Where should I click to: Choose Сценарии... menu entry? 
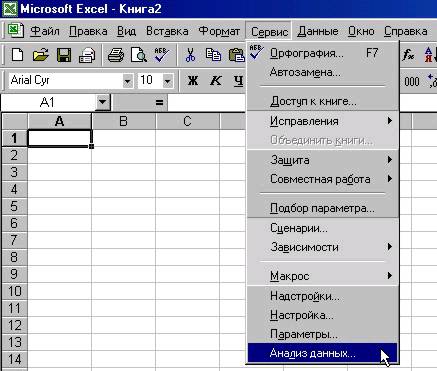(x=322, y=228)
